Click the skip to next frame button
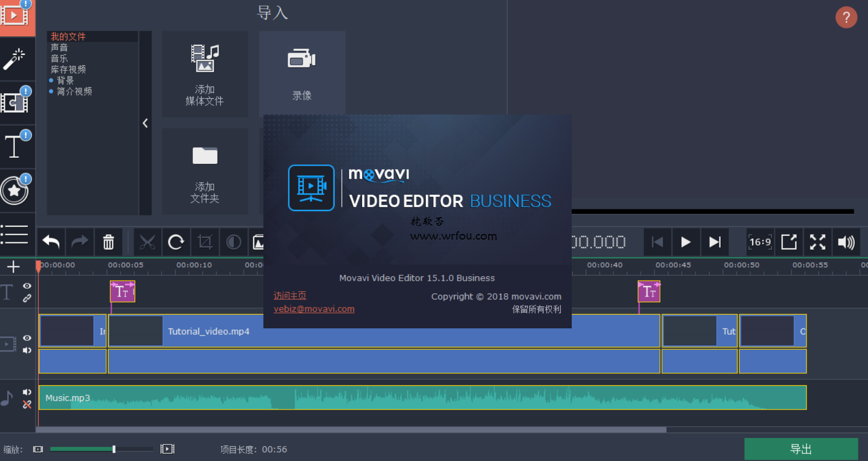The height and width of the screenshot is (461, 868). click(715, 242)
